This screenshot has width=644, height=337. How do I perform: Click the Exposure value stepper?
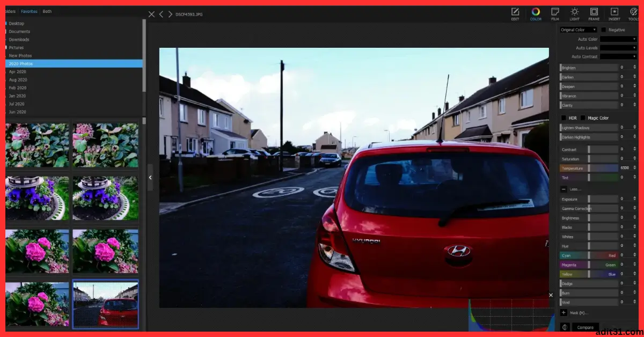[635, 199]
